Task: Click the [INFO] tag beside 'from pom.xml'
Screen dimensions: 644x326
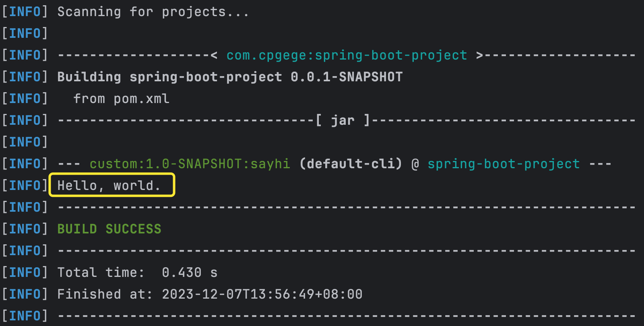Action: point(25,99)
